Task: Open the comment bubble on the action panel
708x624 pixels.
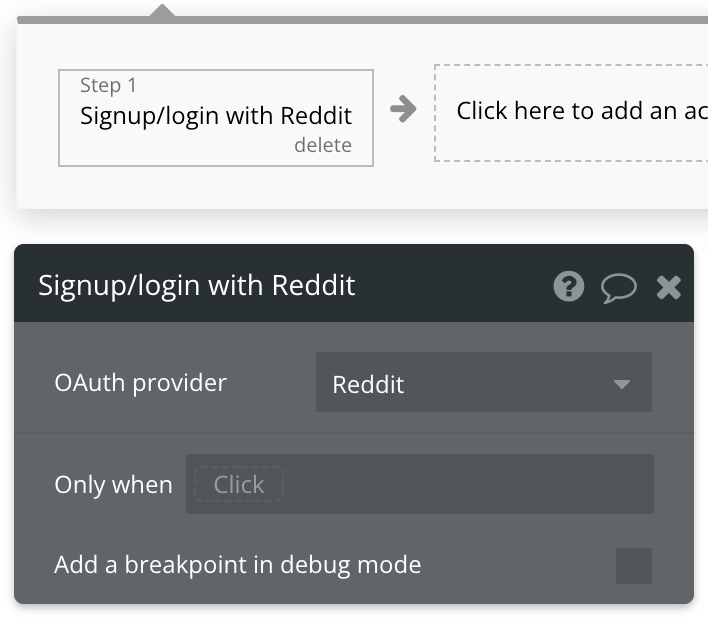Action: (619, 288)
